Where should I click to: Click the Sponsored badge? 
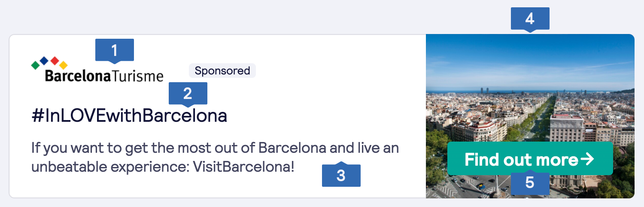pyautogui.click(x=222, y=71)
